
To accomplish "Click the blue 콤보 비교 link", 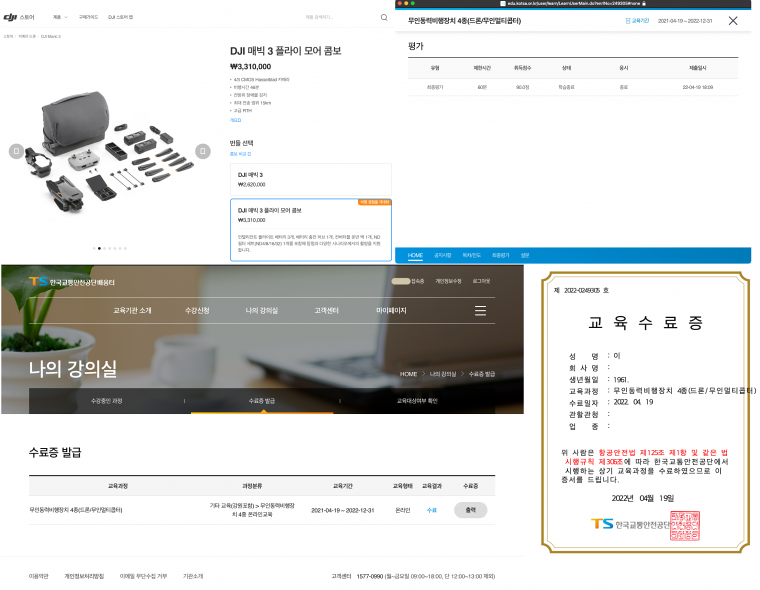I will pyautogui.click(x=240, y=154).
